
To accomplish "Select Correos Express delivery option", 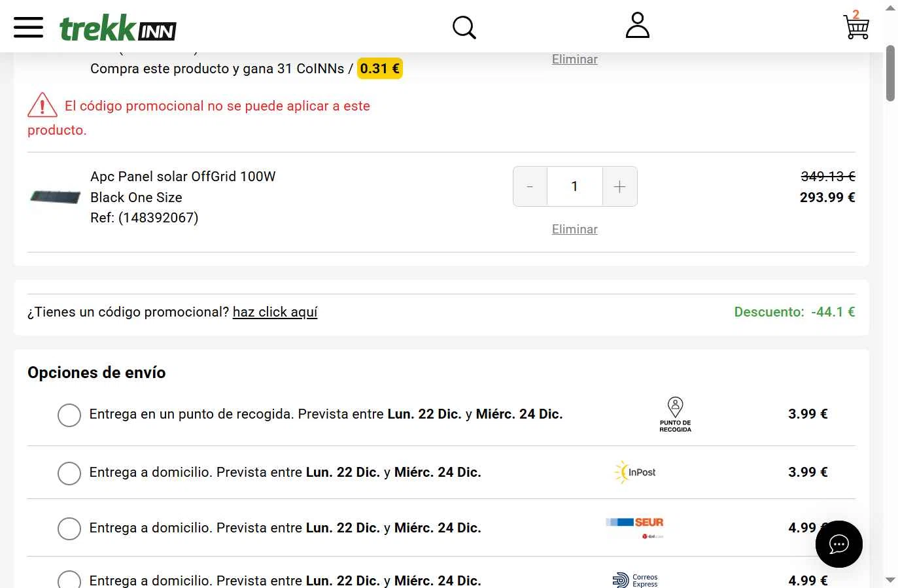I will (x=69, y=580).
